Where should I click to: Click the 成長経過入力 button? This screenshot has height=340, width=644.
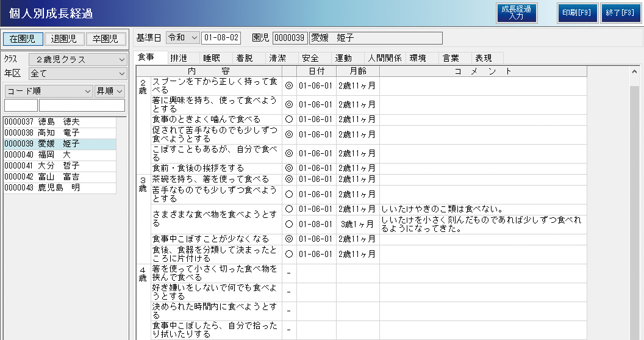click(516, 13)
